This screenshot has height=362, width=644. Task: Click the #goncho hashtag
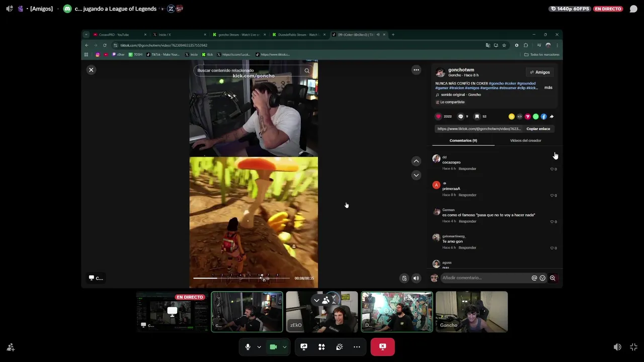[x=496, y=83]
